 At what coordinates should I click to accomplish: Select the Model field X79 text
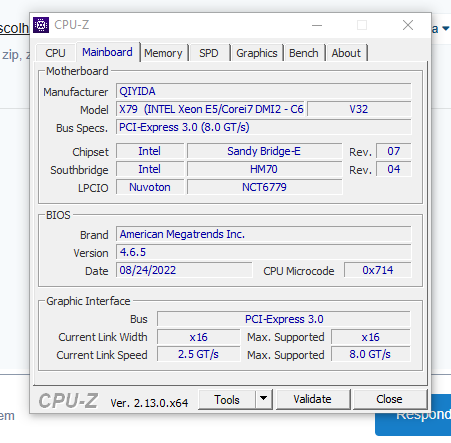210,109
